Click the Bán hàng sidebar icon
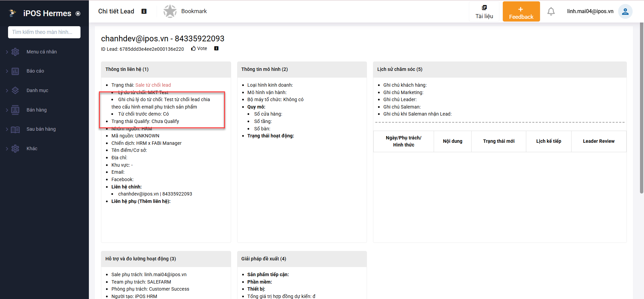Image resolution: width=644 pixels, height=299 pixels. (x=15, y=110)
